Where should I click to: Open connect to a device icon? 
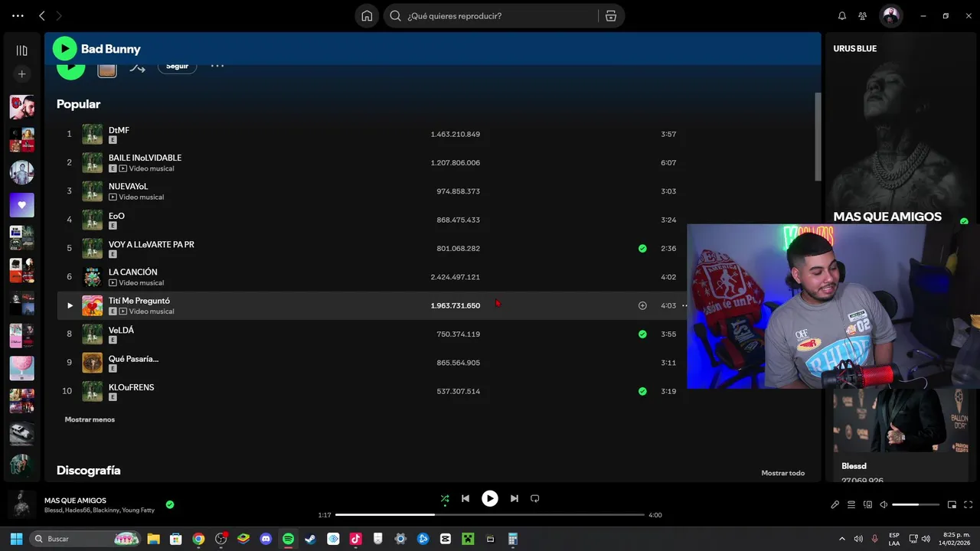867,504
